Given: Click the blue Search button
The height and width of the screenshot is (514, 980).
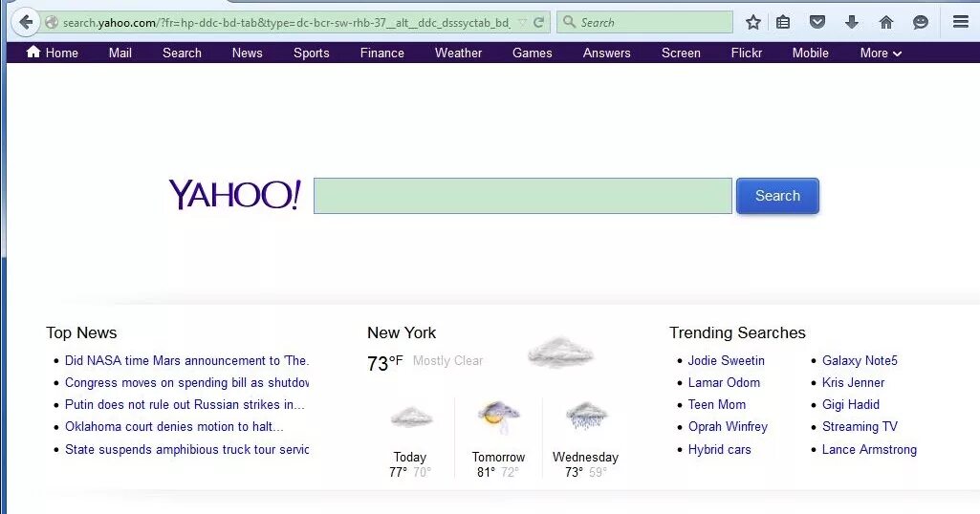Looking at the screenshot, I should 777,196.
